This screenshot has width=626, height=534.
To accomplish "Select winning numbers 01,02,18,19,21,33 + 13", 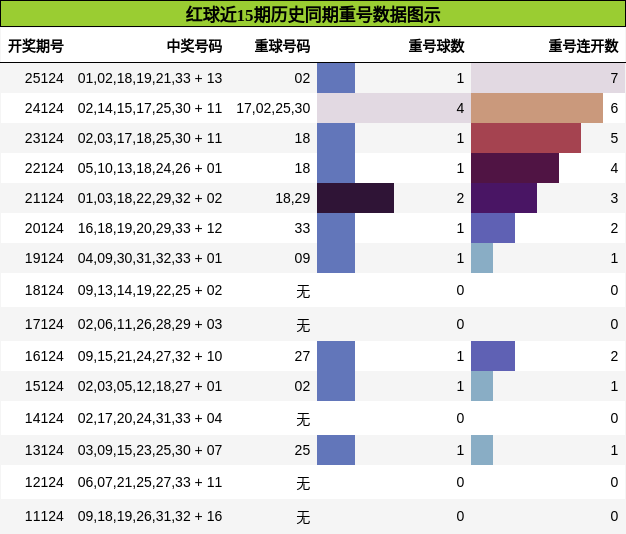I will (150, 78).
